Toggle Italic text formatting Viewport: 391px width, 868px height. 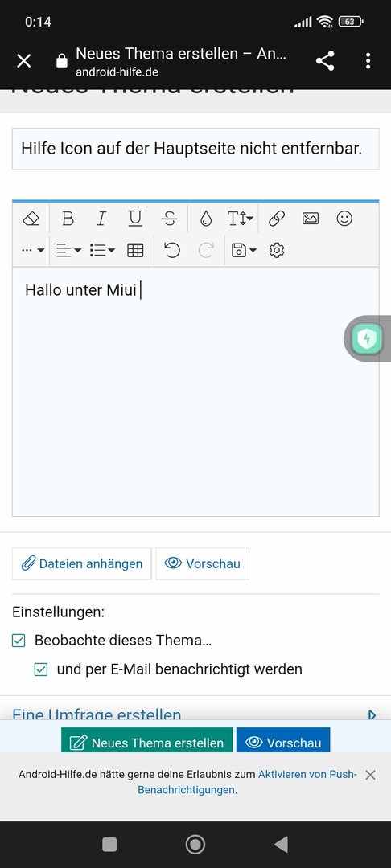101,219
